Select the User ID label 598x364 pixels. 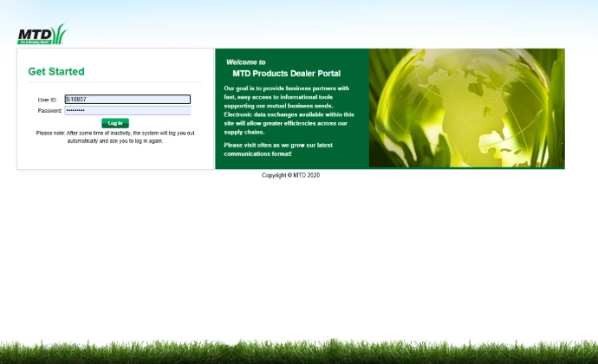tap(48, 100)
